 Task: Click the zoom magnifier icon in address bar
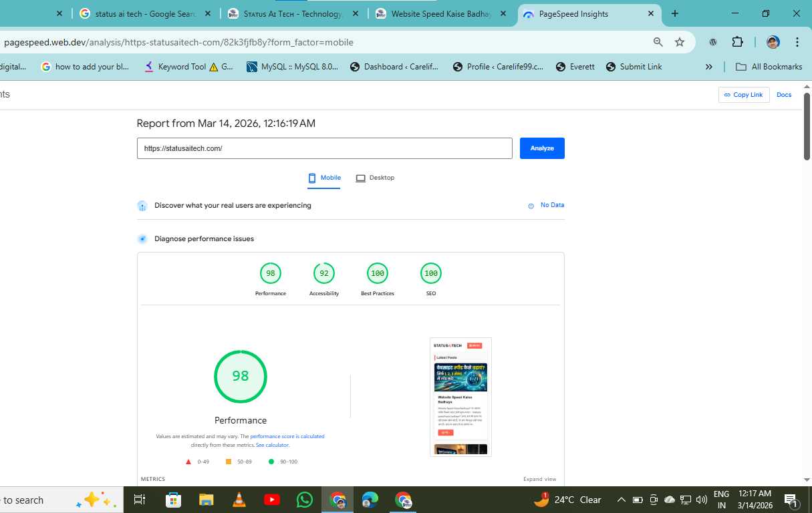click(658, 42)
